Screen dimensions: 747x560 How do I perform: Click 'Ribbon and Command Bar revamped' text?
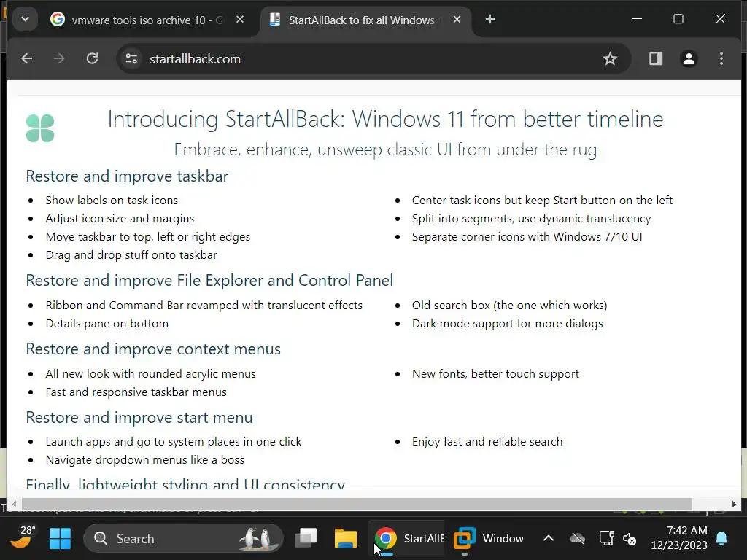coord(204,306)
